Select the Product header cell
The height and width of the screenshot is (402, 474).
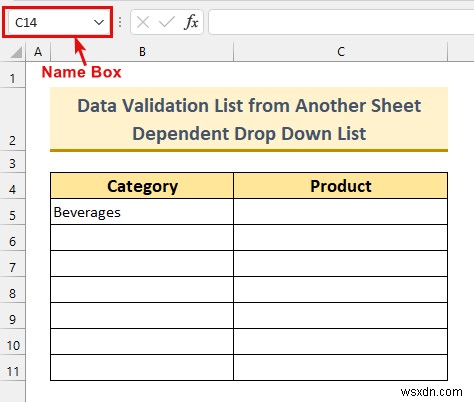(341, 186)
